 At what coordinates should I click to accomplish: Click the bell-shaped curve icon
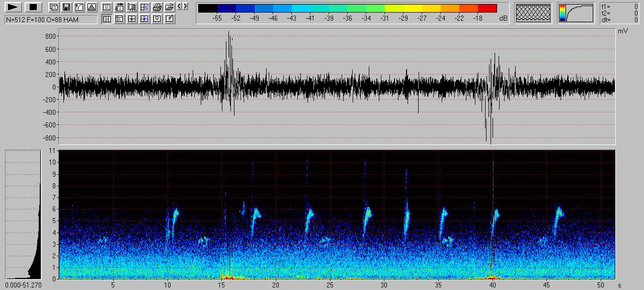coord(91,8)
